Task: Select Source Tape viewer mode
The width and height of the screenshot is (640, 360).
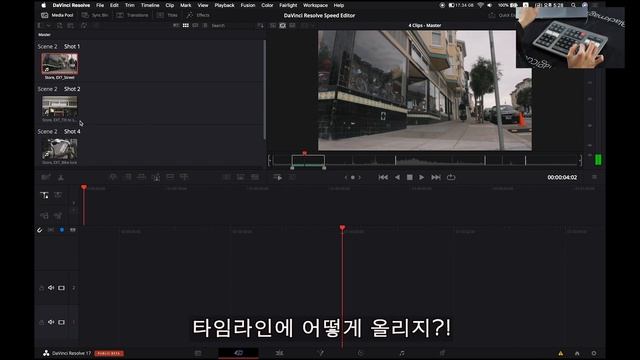Action: (282, 25)
